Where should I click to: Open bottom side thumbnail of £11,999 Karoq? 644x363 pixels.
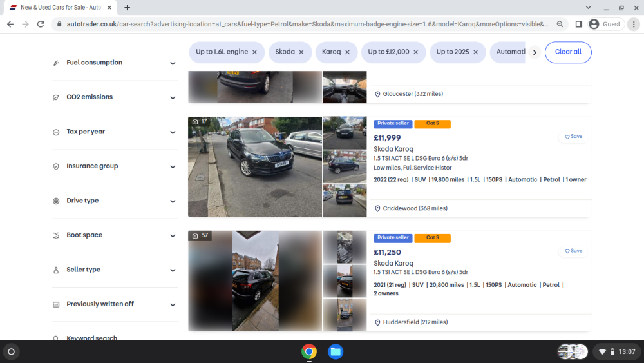click(345, 201)
